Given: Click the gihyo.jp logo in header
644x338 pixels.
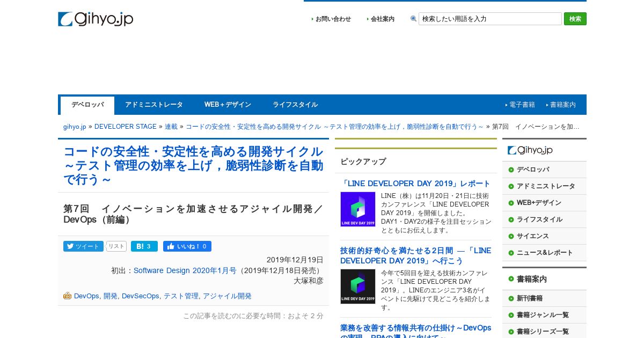Looking at the screenshot, I should click(96, 19).
